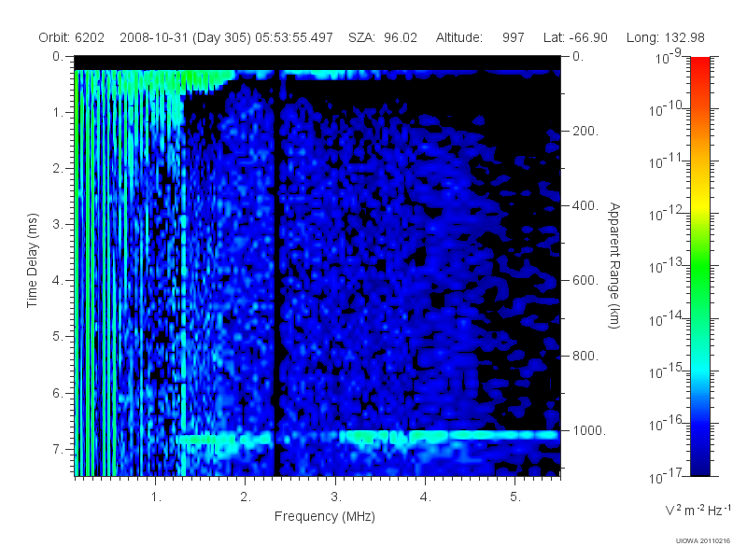Viewport: 747px width, 560px height.
Task: Click the timestamp '05:53:55.497'
Action: [x=294, y=37]
